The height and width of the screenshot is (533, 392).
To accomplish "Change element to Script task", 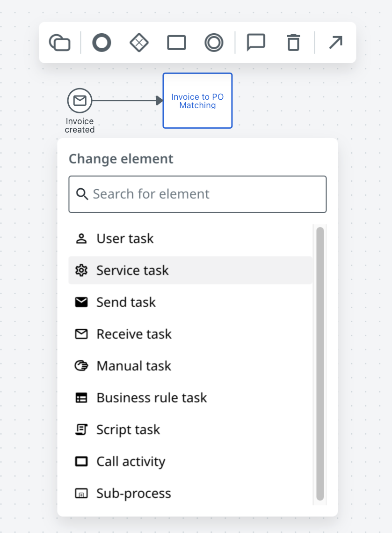I will point(190,429).
